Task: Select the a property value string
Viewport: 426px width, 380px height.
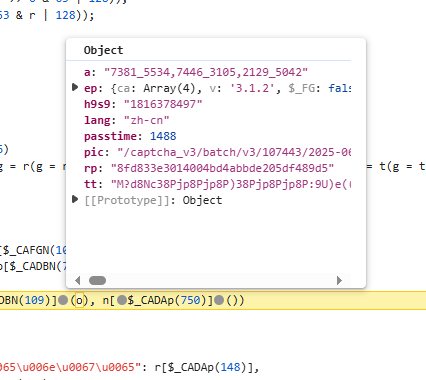Action: coord(206,72)
